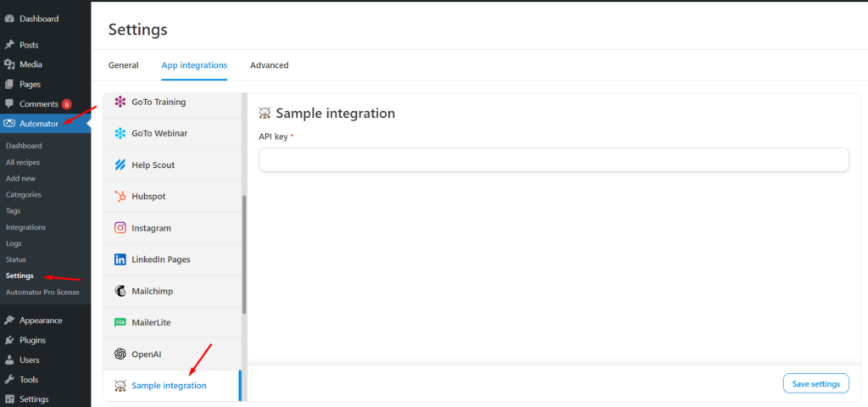Viewport: 868px width, 407px height.
Task: Switch to the General settings tab
Action: pyautogui.click(x=124, y=65)
